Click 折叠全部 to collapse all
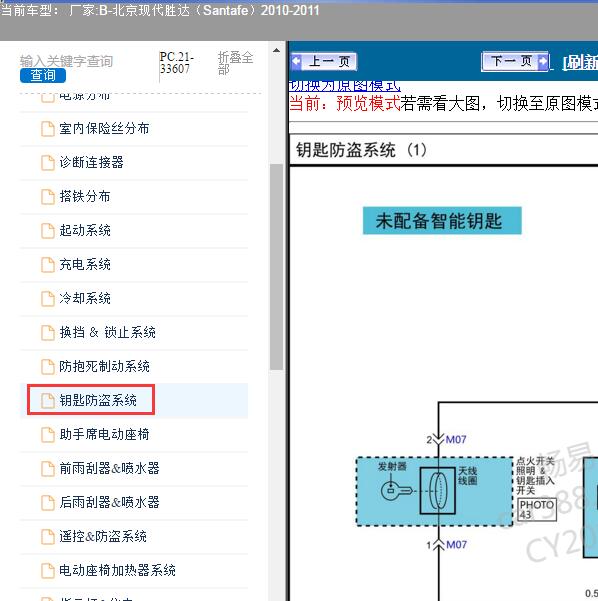Viewport: 598px width, 601px height. tap(235, 63)
